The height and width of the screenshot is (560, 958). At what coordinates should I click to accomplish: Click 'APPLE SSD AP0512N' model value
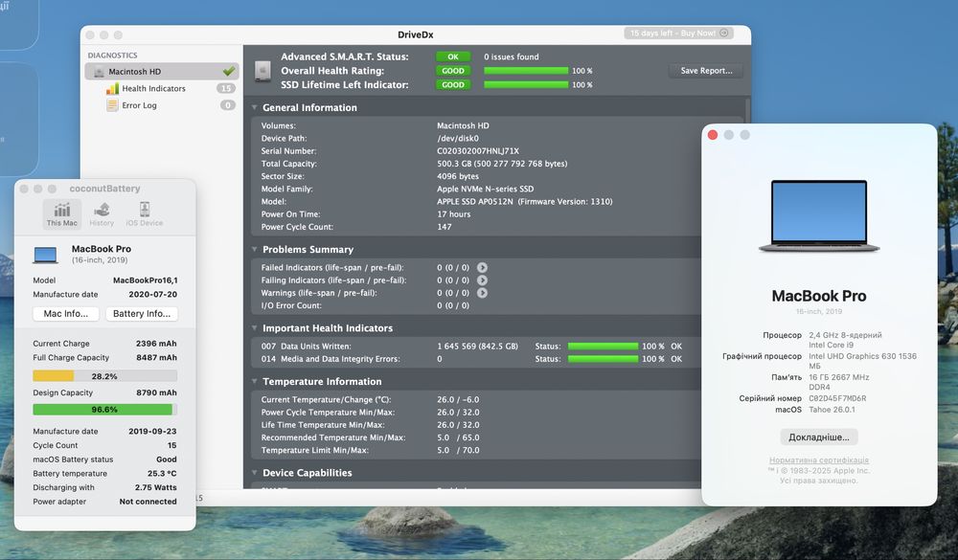click(x=475, y=202)
